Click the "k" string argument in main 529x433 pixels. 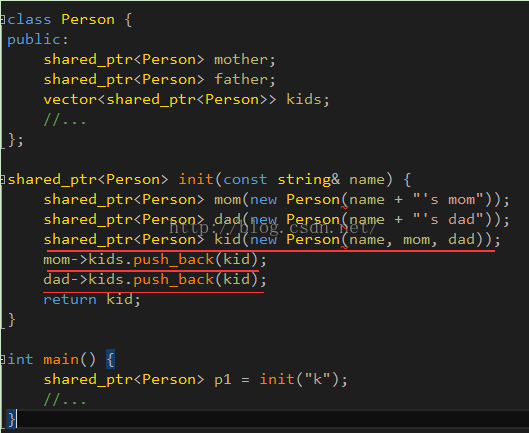317,379
